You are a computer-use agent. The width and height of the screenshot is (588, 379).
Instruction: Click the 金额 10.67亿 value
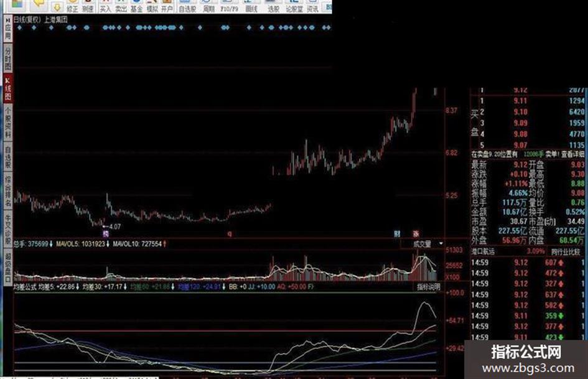point(515,212)
